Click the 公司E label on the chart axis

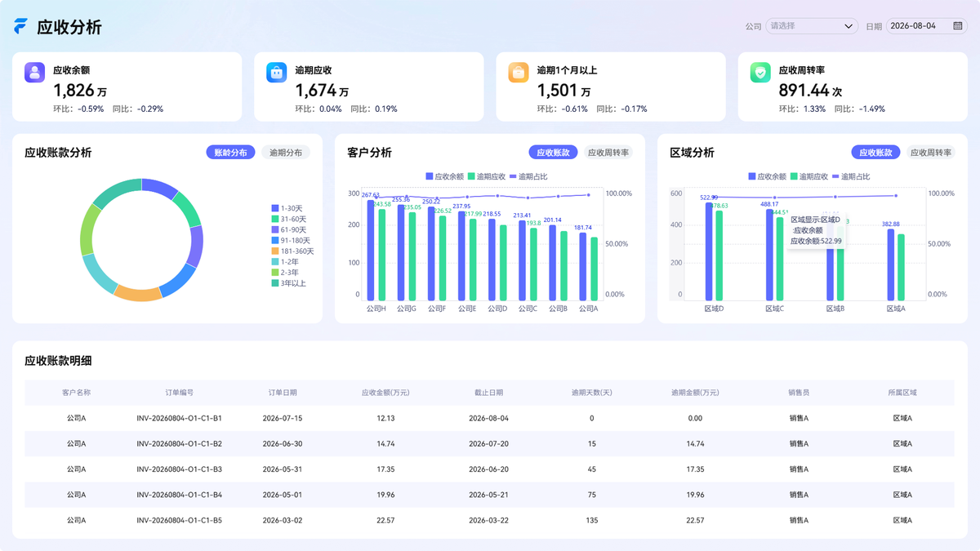467,309
